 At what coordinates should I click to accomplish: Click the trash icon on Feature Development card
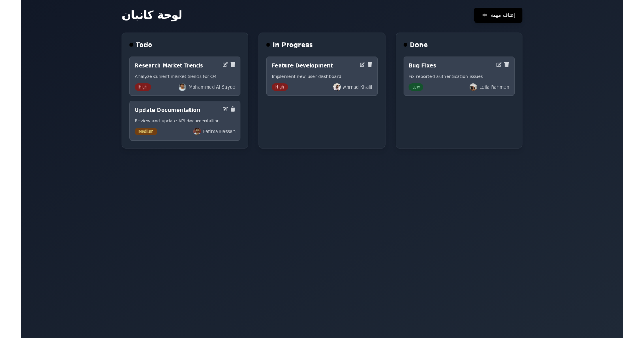point(370,64)
